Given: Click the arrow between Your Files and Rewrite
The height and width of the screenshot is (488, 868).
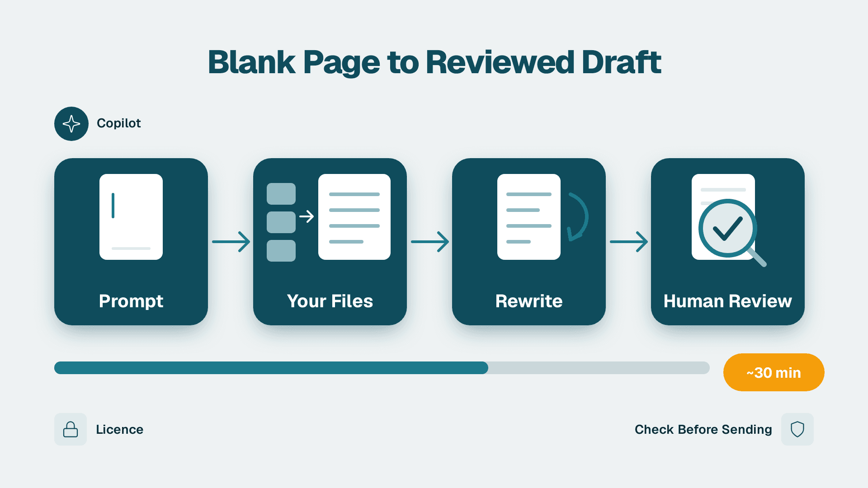Looking at the screenshot, I should pos(430,242).
